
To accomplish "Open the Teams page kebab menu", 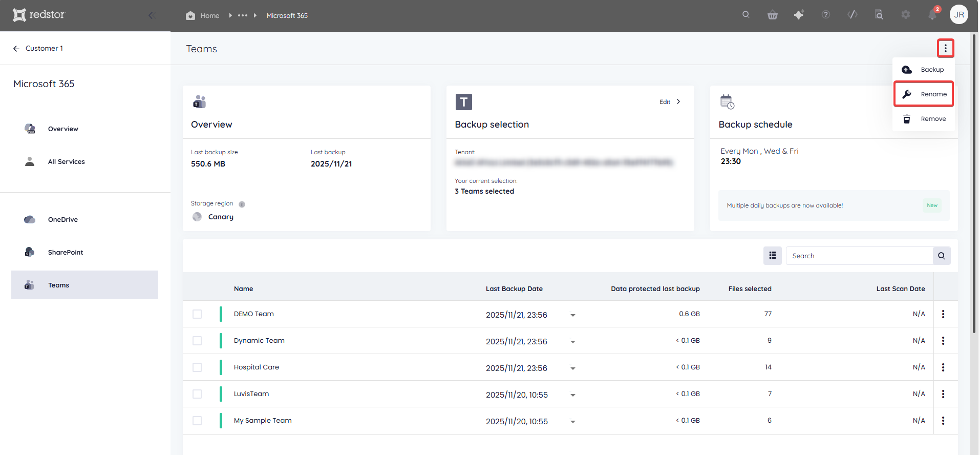I will coord(946,48).
